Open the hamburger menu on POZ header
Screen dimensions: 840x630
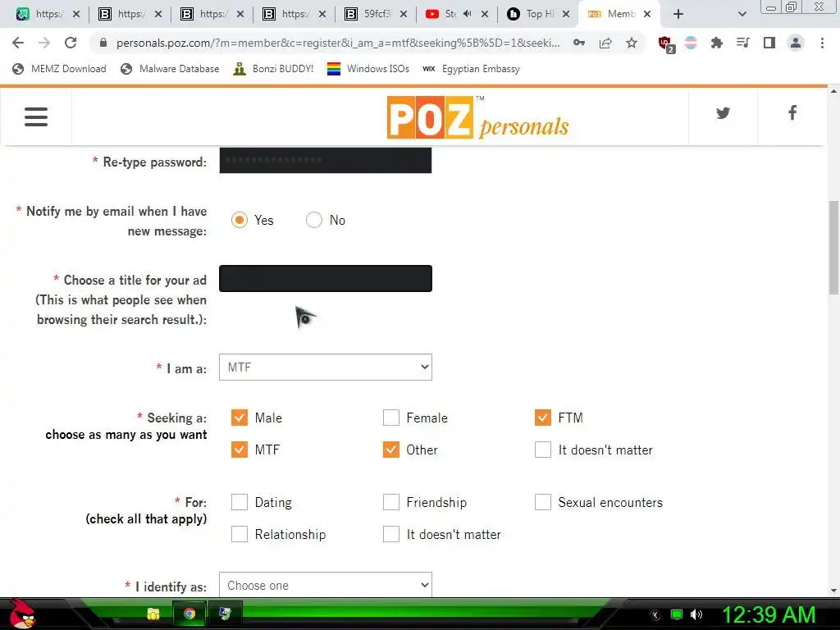point(36,116)
